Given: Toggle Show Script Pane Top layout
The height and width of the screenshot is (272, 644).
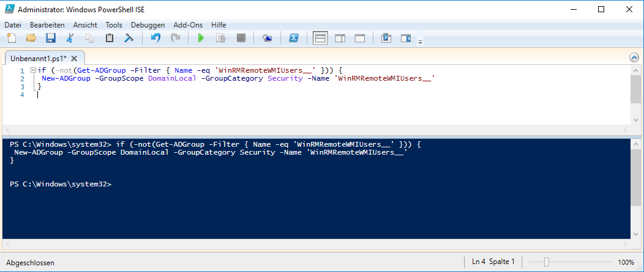Looking at the screenshot, I should [320, 39].
